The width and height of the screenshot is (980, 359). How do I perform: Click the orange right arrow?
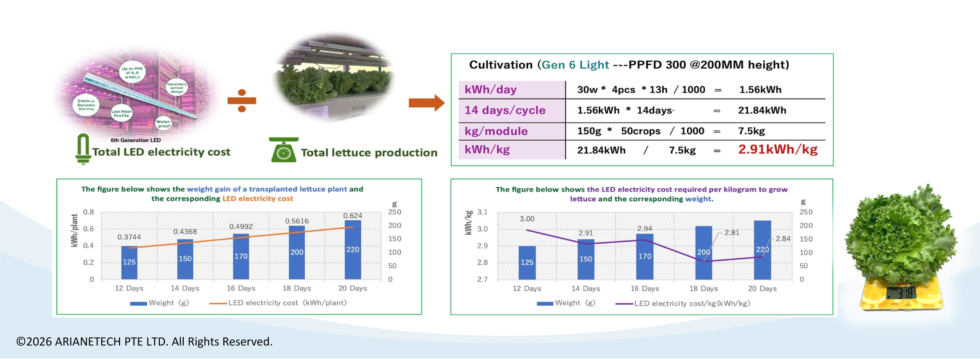pos(426,103)
